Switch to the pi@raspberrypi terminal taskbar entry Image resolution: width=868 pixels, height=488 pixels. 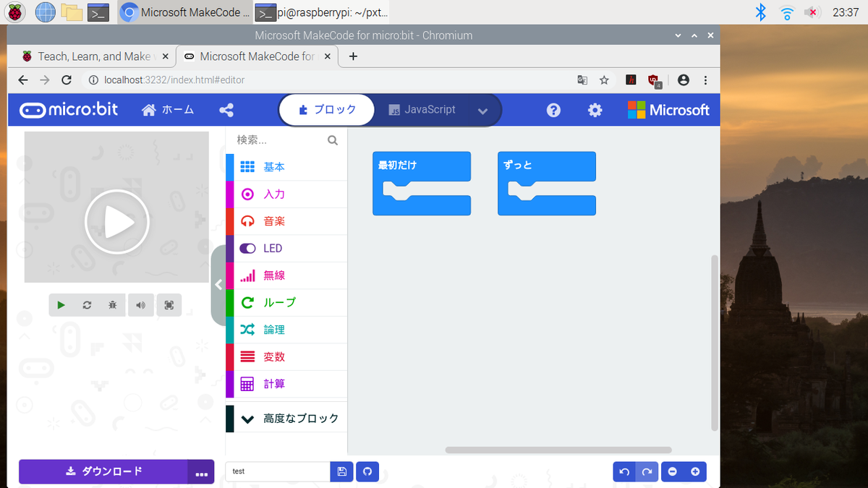click(323, 12)
